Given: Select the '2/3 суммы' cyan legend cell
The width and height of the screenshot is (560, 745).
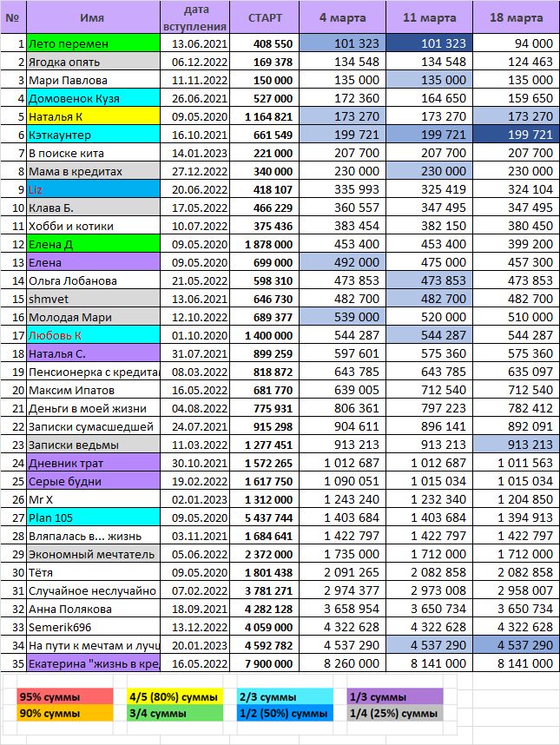Looking at the screenshot, I should point(285,697).
